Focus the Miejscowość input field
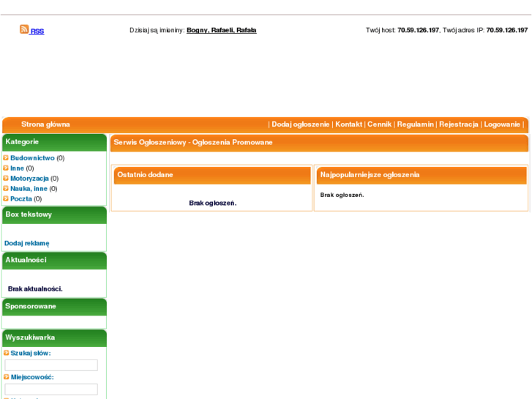 click(x=51, y=389)
